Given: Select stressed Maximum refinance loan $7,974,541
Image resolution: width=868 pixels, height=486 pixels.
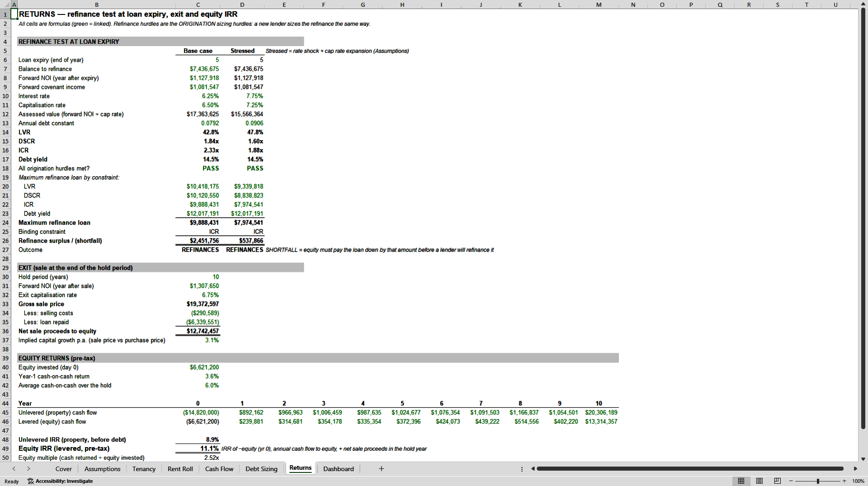Looking at the screenshot, I should click(x=242, y=223).
